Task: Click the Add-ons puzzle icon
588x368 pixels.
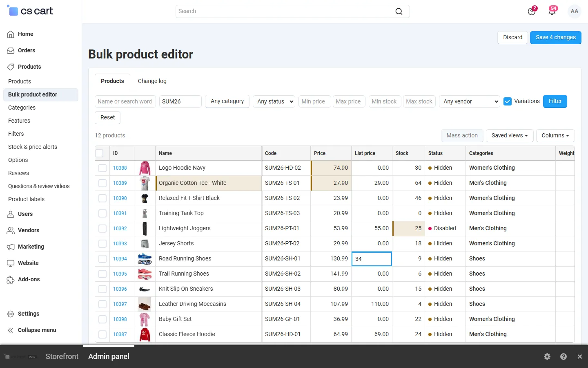Action: click(11, 280)
